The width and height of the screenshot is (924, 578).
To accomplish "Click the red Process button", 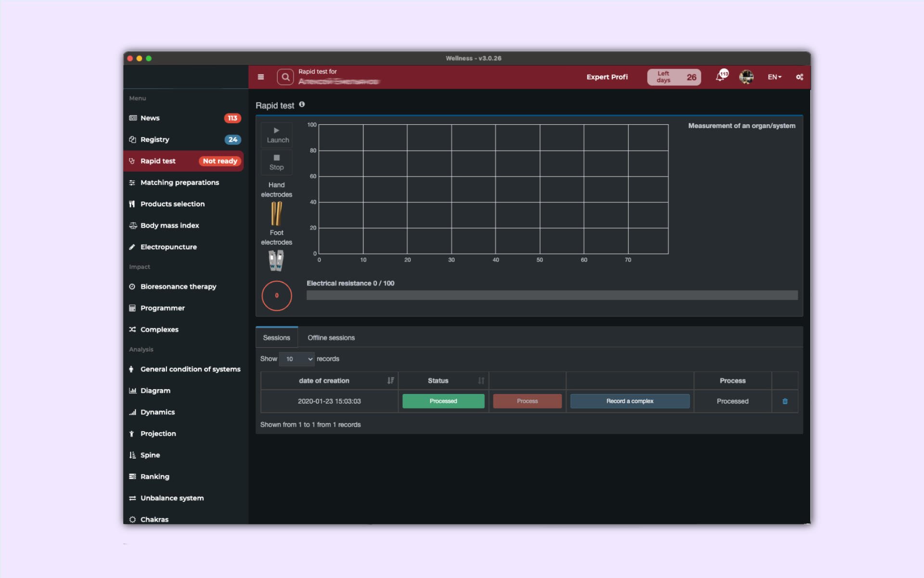I will [527, 401].
